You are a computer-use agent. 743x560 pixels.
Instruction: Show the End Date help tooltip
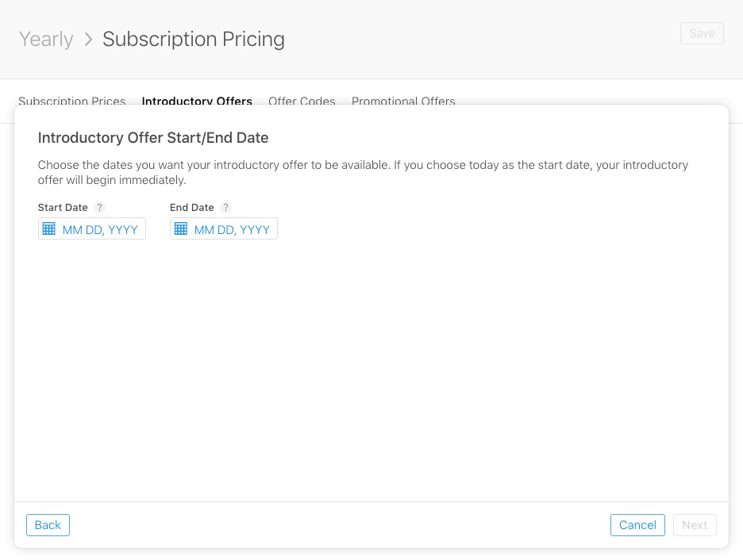(225, 207)
